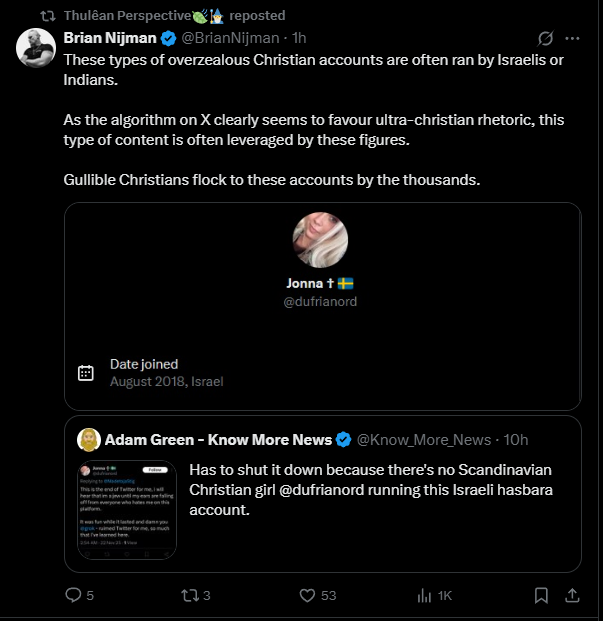Open Brian Nijman's profile avatar
Screen dimensions: 603x621
36,48
